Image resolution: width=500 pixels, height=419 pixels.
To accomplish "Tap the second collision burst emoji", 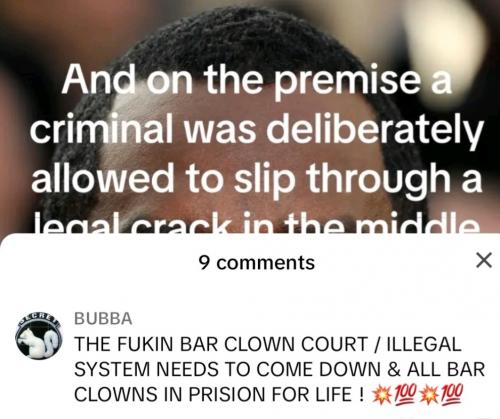I will (x=429, y=394).
